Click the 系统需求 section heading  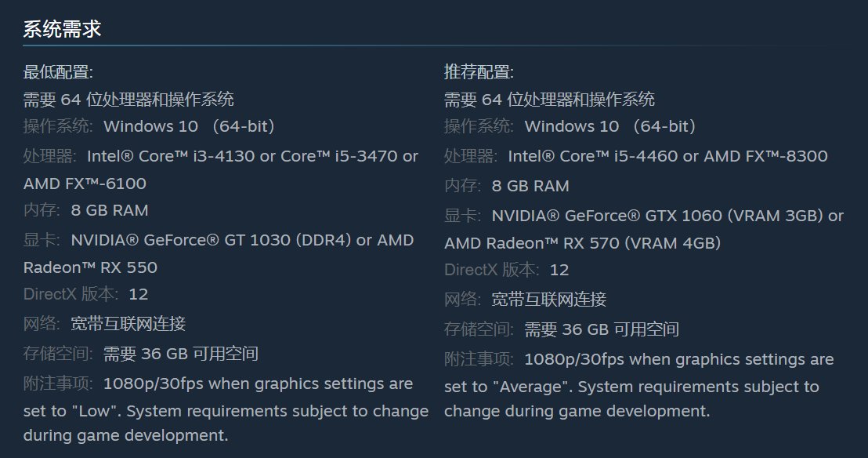coord(62,30)
